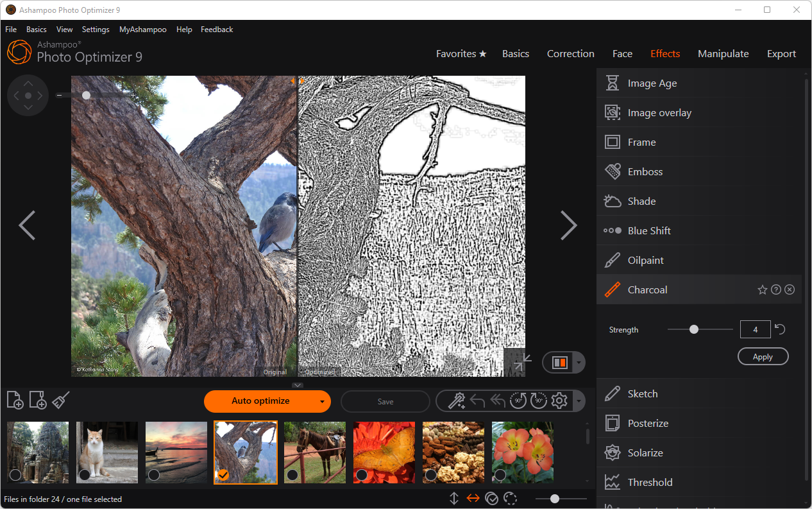Save the optimized photo
Viewport: 812px width, 509px height.
(385, 401)
